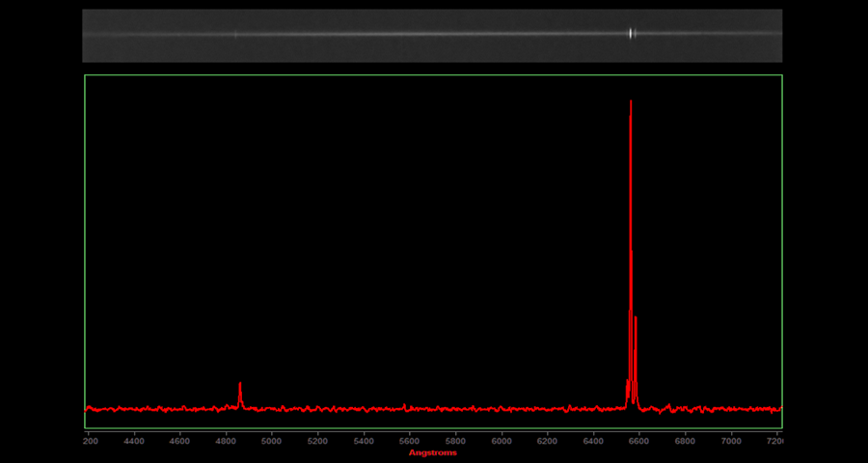Click the 4400 tick label on axis
Image resolution: width=868 pixels, height=463 pixels.
134,441
